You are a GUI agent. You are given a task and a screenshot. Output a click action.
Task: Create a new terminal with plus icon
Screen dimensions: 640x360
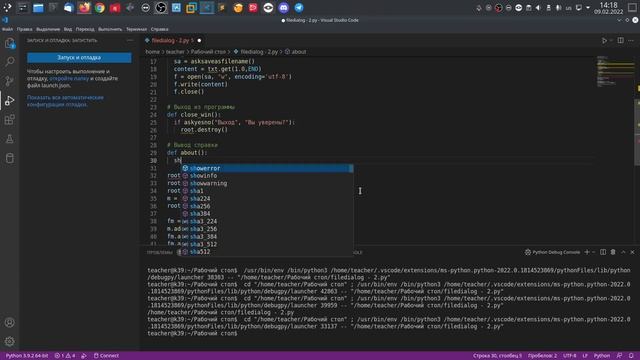click(587, 252)
